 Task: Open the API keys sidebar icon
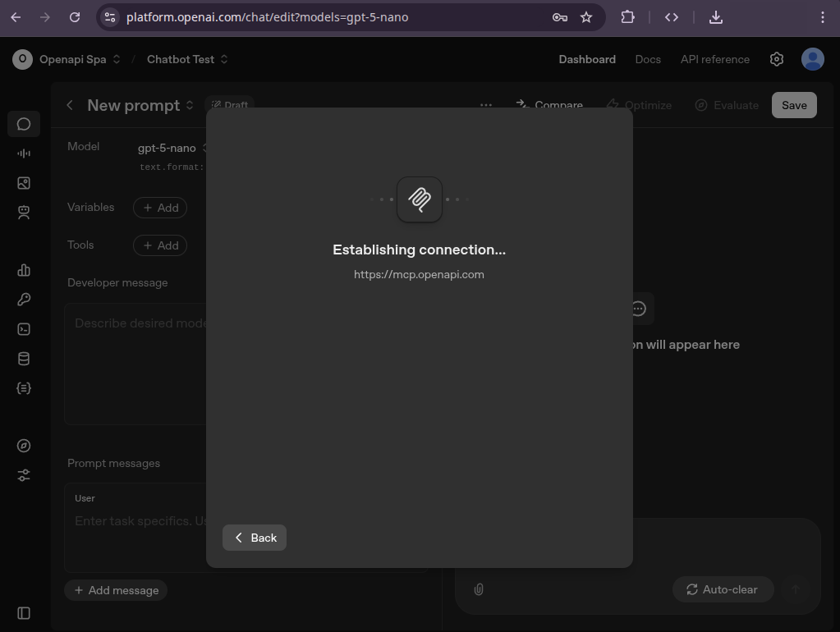coord(24,300)
